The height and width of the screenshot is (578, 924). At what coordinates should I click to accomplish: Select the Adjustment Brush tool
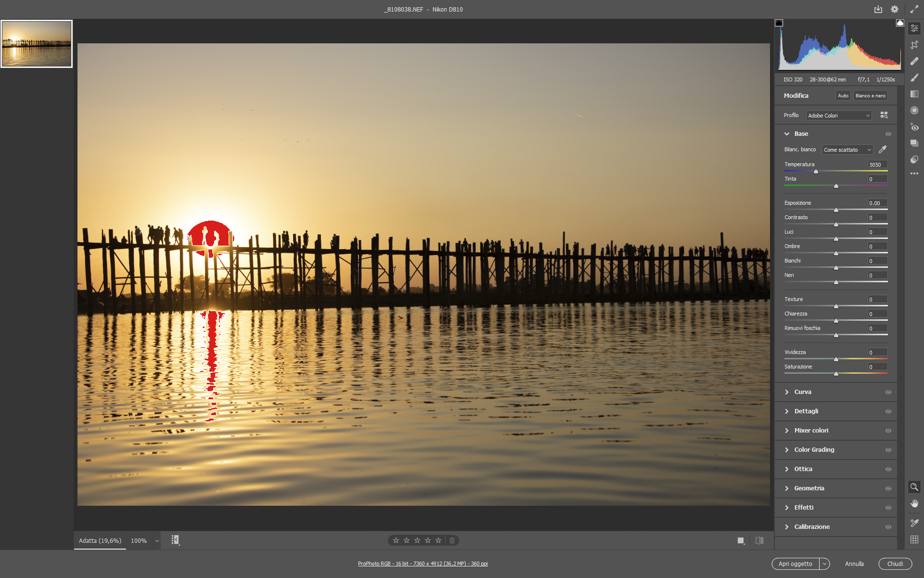coord(914,78)
